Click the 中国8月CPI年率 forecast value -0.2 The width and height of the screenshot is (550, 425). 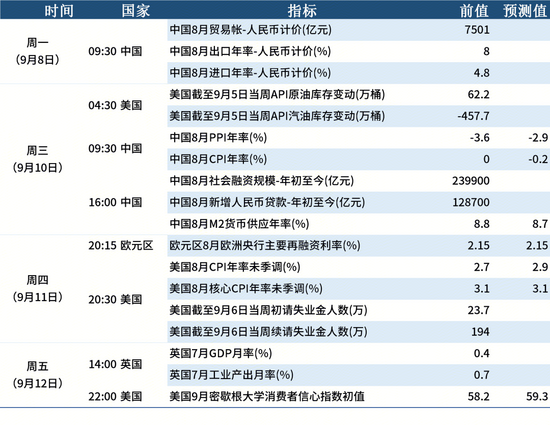point(538,159)
